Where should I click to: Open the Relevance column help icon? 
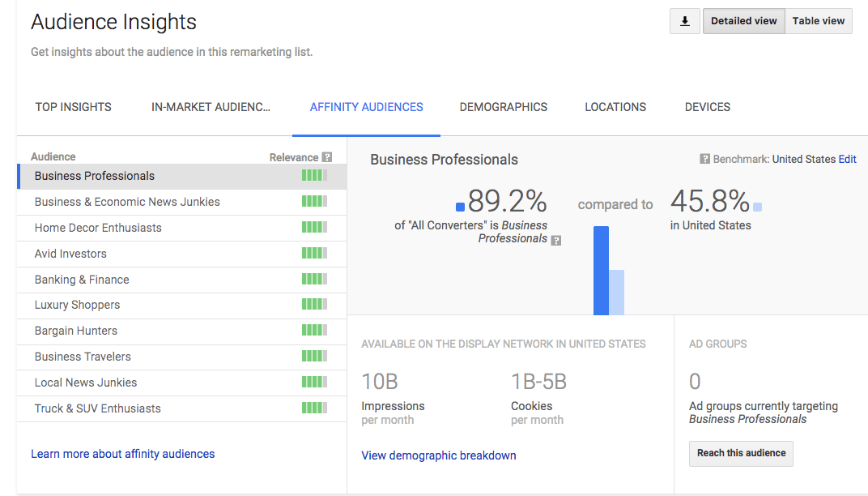coord(329,156)
